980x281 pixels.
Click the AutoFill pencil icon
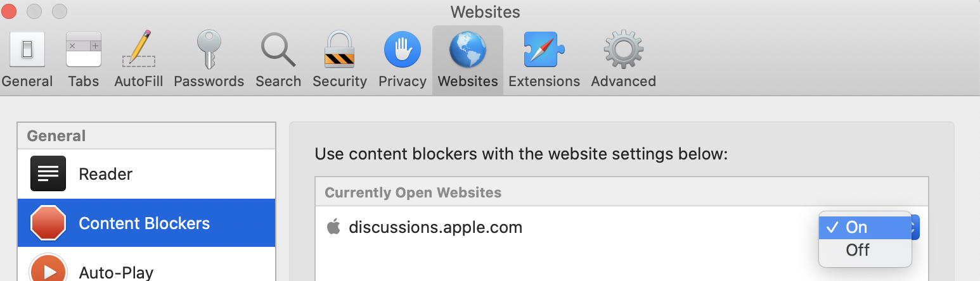(x=138, y=49)
